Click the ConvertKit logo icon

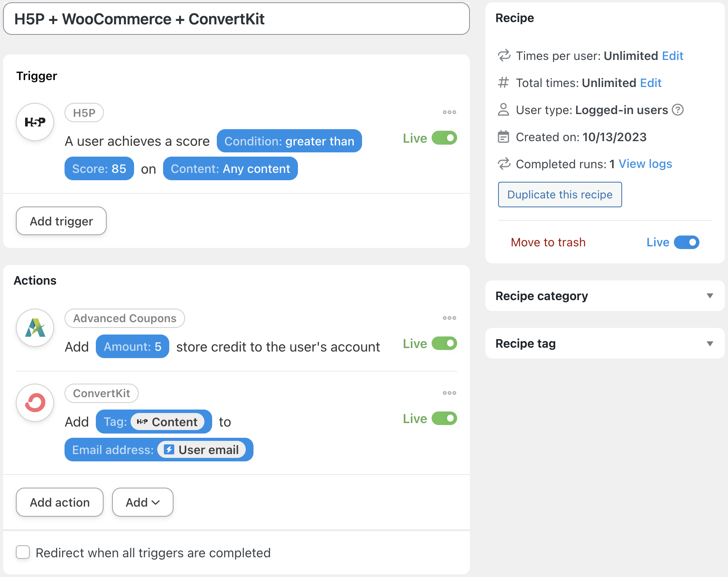pyautogui.click(x=35, y=403)
